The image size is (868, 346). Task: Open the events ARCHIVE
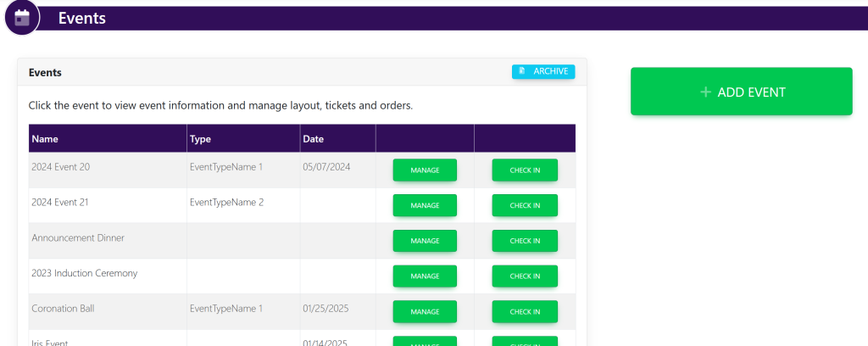click(543, 71)
